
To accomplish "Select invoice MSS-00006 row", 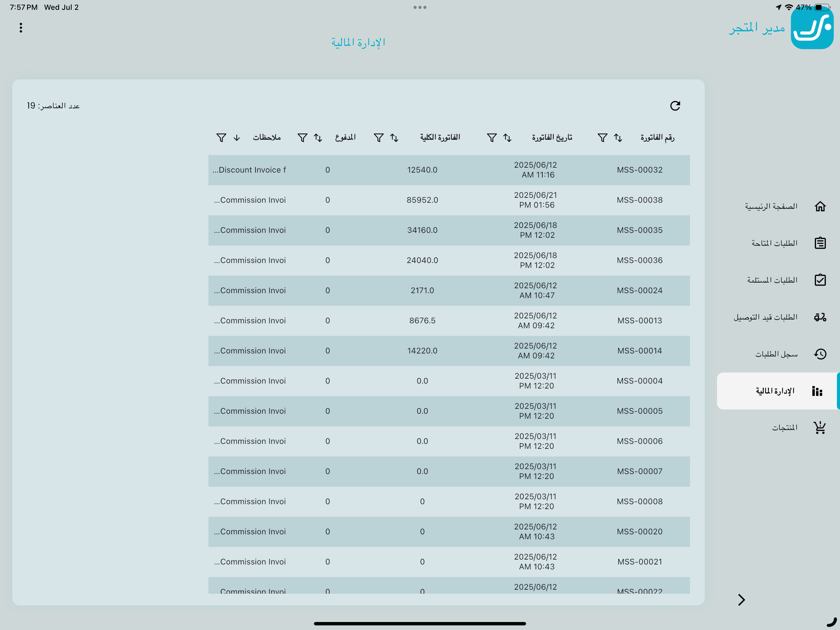I will (449, 441).
